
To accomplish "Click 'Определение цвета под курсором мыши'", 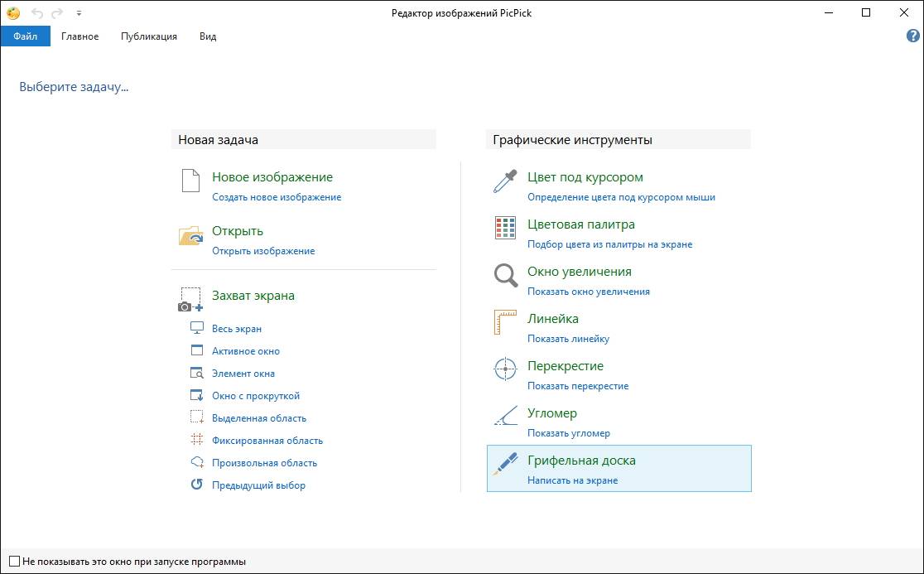I will tap(621, 197).
